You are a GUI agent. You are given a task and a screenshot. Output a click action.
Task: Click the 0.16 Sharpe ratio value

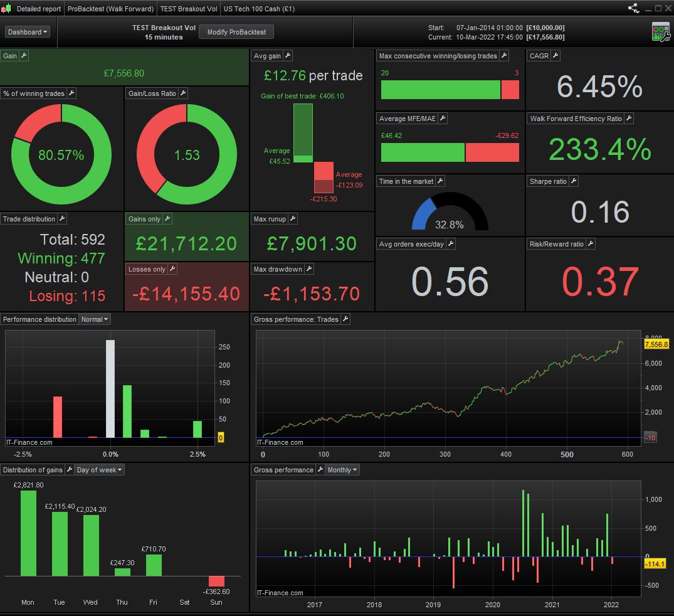pyautogui.click(x=600, y=211)
